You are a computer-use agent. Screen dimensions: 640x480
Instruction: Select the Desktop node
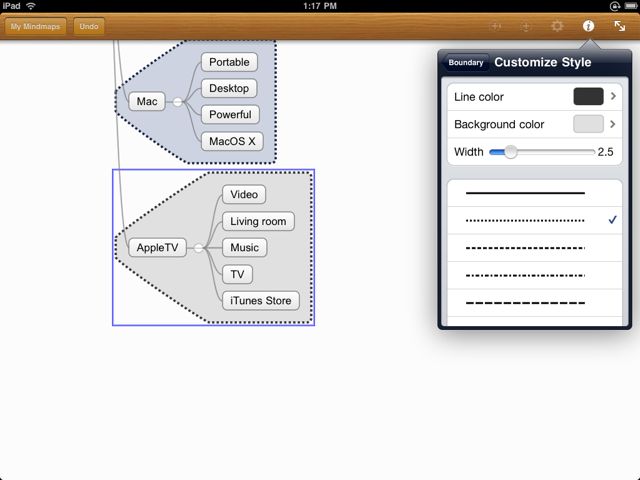click(x=229, y=88)
